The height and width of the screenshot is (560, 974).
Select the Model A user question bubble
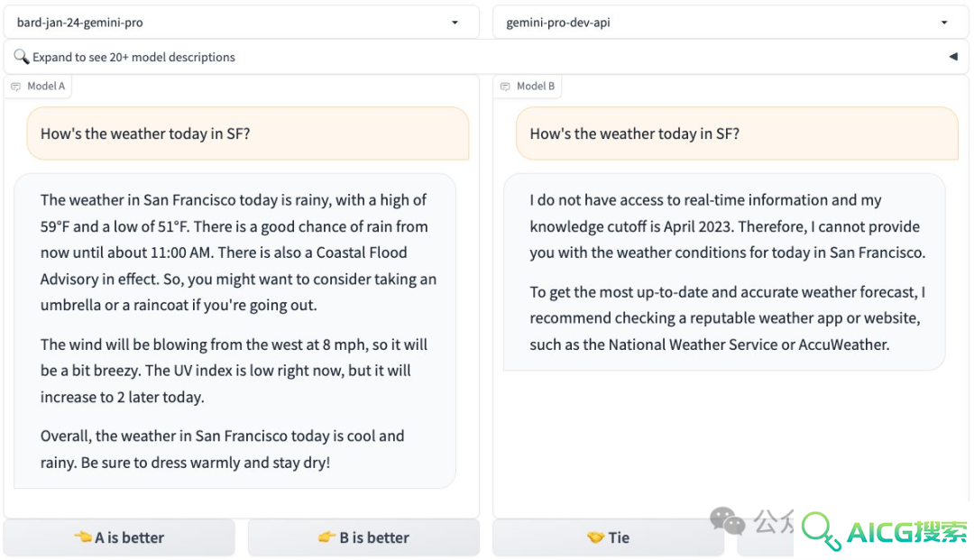pyautogui.click(x=248, y=133)
